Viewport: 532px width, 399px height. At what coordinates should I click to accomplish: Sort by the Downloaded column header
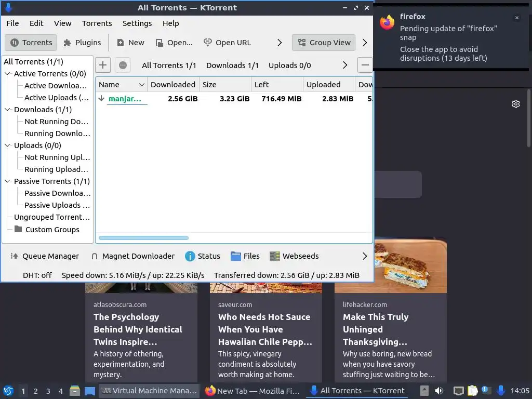(172, 85)
